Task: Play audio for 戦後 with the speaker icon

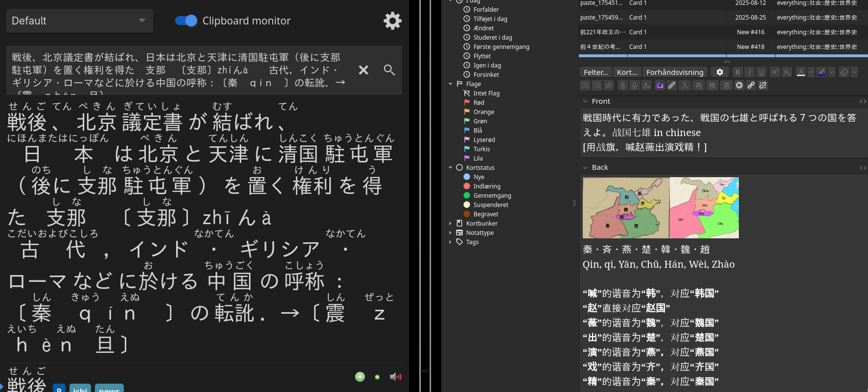Action: [395, 376]
